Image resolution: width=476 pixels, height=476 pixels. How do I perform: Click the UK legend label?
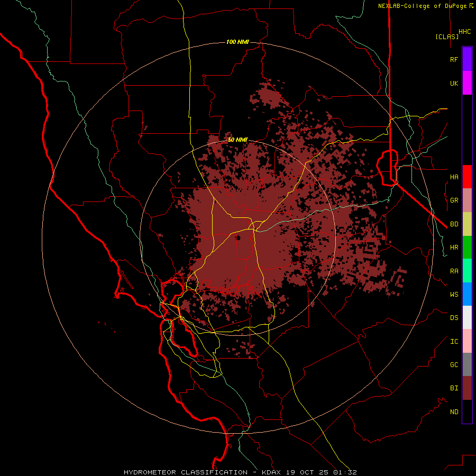[454, 83]
